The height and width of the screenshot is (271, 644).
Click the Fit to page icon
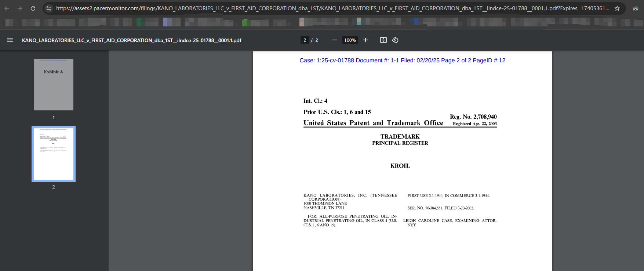tap(383, 40)
